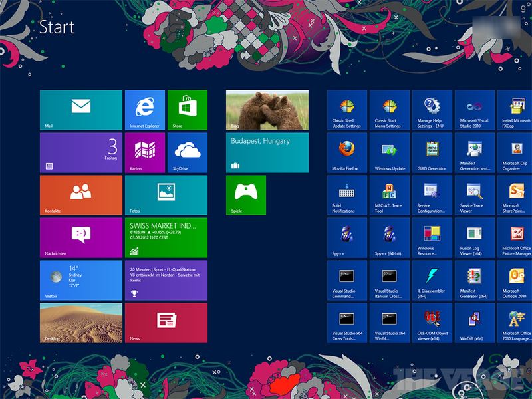The height and width of the screenshot is (399, 532).
Task: Open the Kontakte people tile
Action: click(81, 195)
